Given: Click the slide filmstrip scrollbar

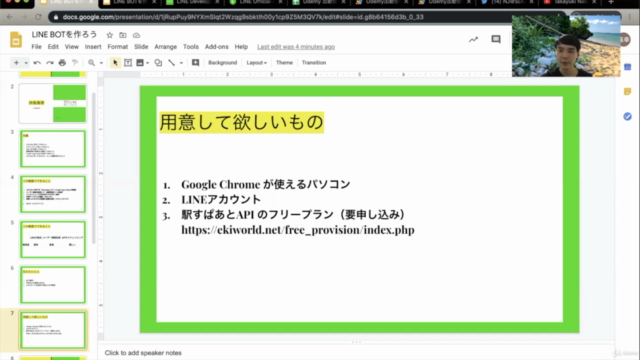Looking at the screenshot, I should coord(94,167).
